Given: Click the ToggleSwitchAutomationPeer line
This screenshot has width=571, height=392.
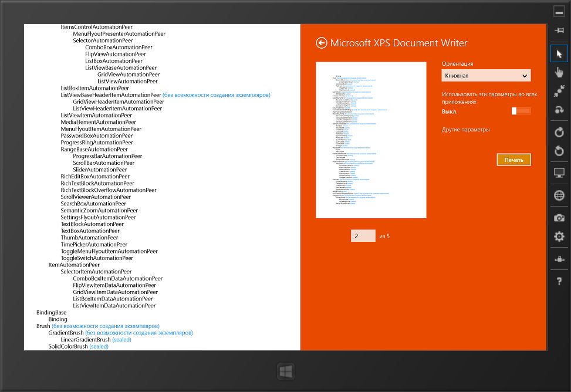Looking at the screenshot, I should (x=97, y=258).
